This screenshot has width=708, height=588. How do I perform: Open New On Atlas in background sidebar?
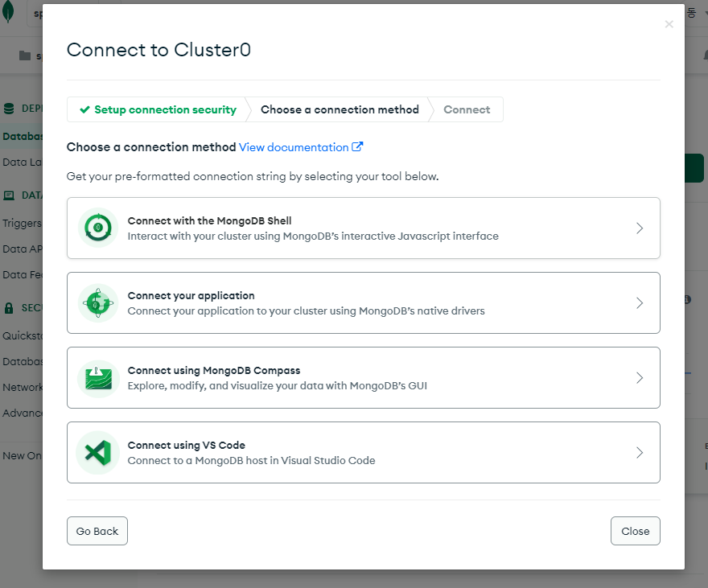[x=21, y=456]
